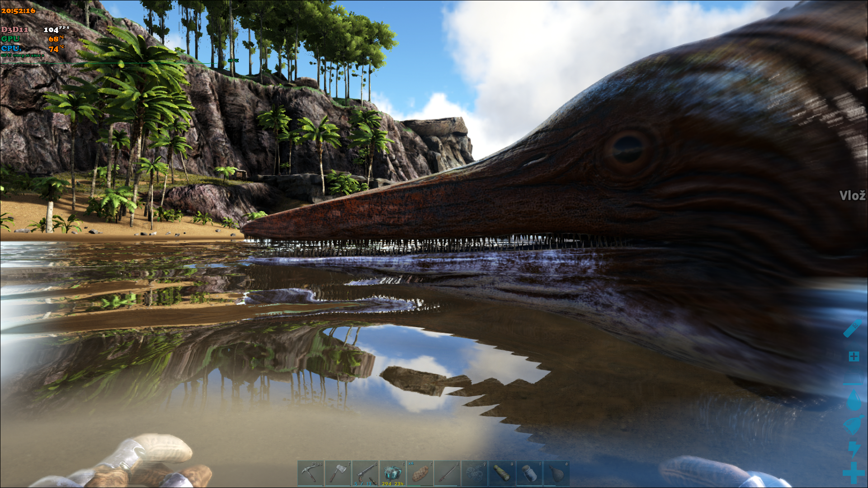Viewport: 868px width, 488px height.
Task: Click the 20:52:16 clock overlay
Action: (x=18, y=11)
